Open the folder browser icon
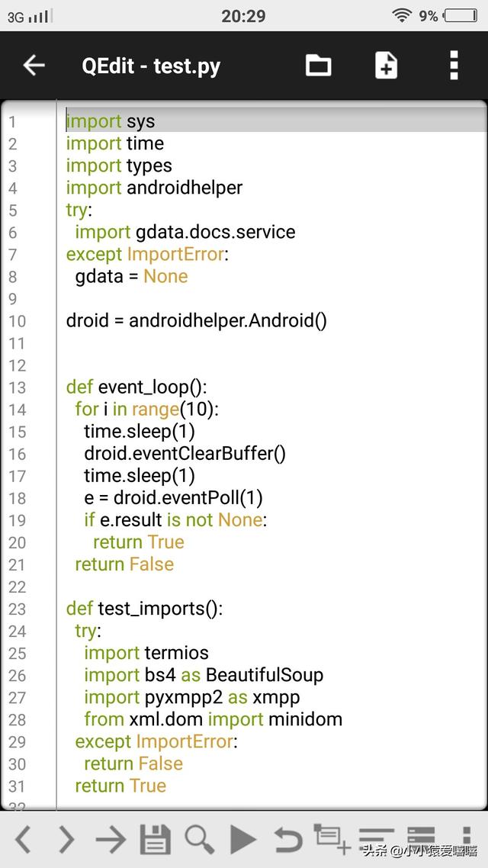 [318, 66]
